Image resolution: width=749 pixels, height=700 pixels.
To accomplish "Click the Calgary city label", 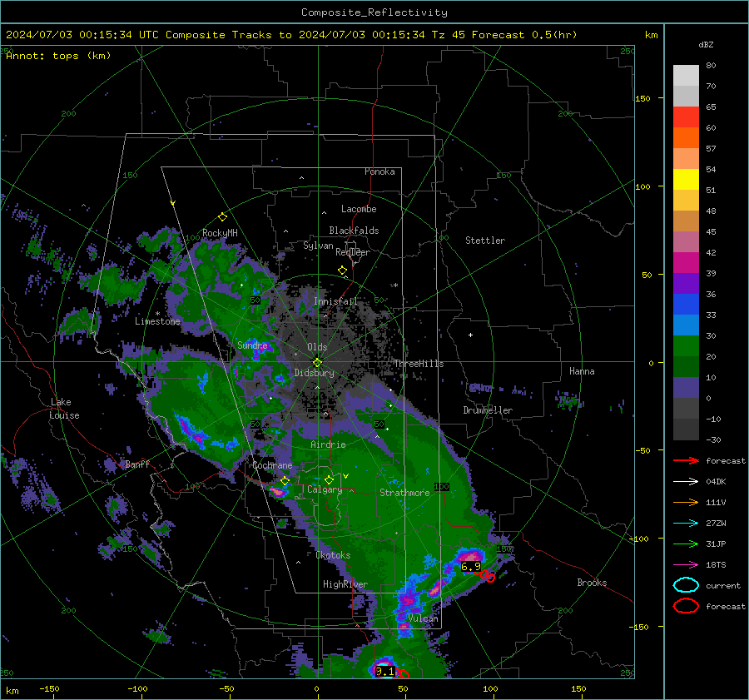I will click(325, 489).
